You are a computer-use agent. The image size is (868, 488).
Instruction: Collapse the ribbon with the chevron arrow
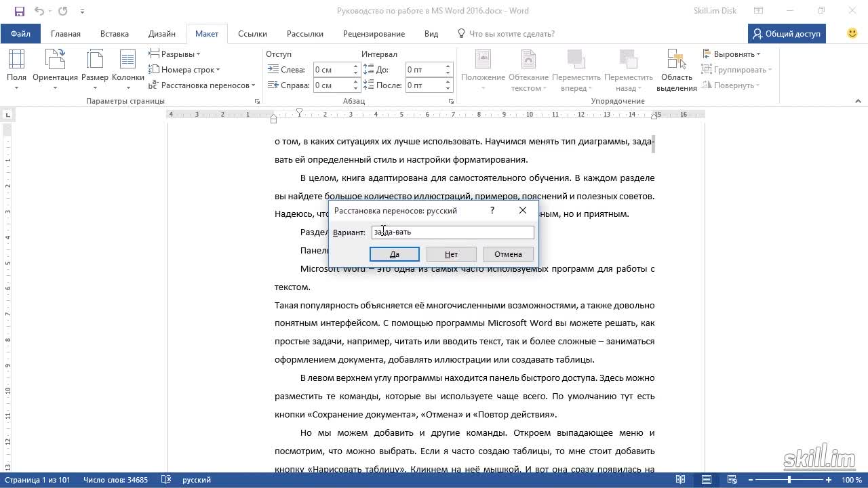coord(858,101)
